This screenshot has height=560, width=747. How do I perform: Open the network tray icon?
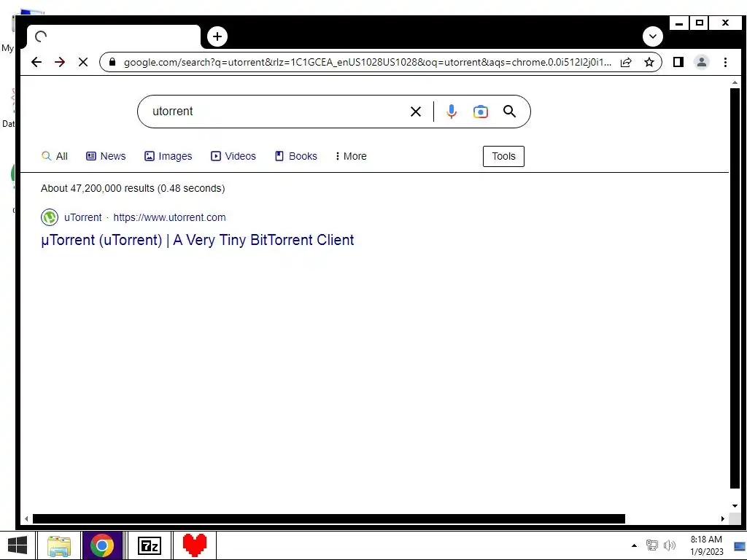[651, 545]
